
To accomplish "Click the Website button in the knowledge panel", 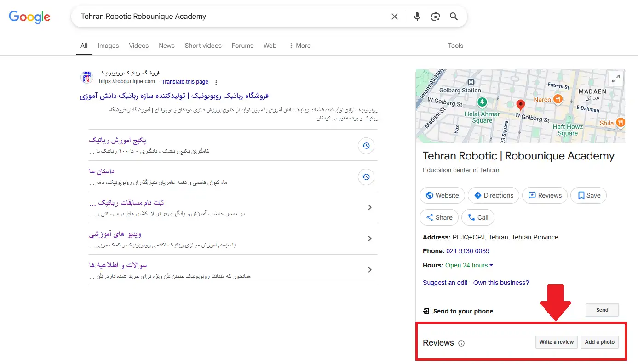I will 442,195.
